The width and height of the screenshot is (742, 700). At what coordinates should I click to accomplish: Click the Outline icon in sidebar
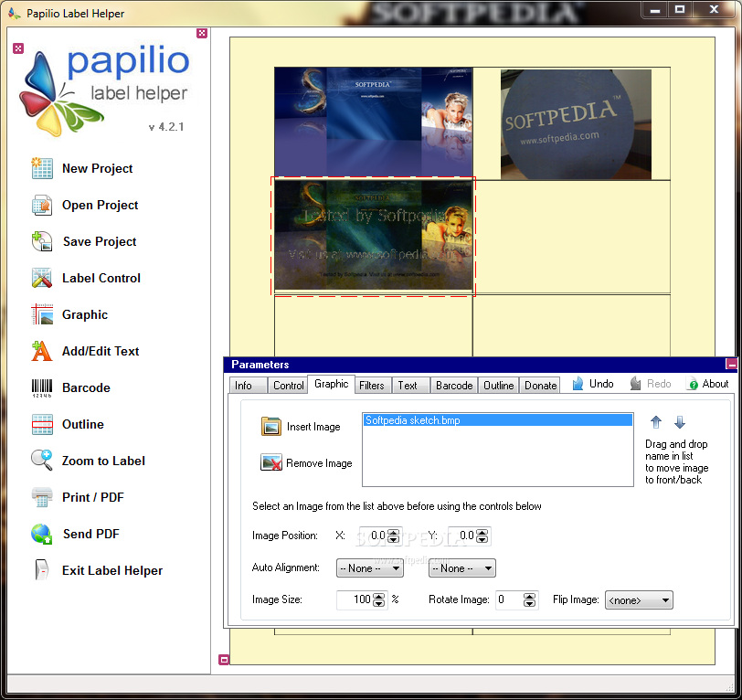pos(42,424)
